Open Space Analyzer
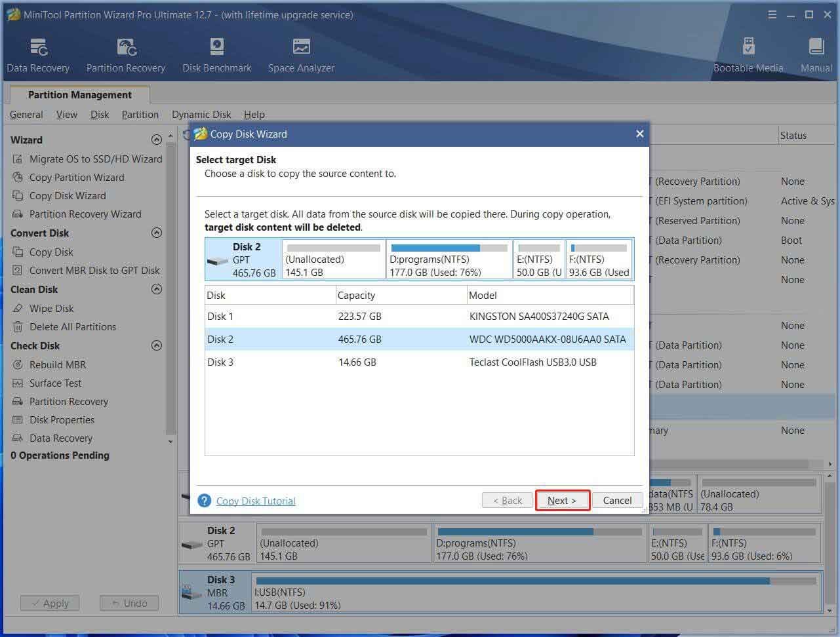Image resolution: width=840 pixels, height=637 pixels. pyautogui.click(x=301, y=55)
